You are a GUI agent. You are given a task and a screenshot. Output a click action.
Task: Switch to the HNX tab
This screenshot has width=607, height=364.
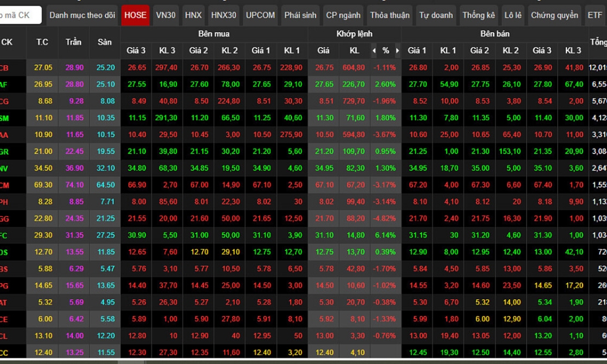[x=193, y=15]
